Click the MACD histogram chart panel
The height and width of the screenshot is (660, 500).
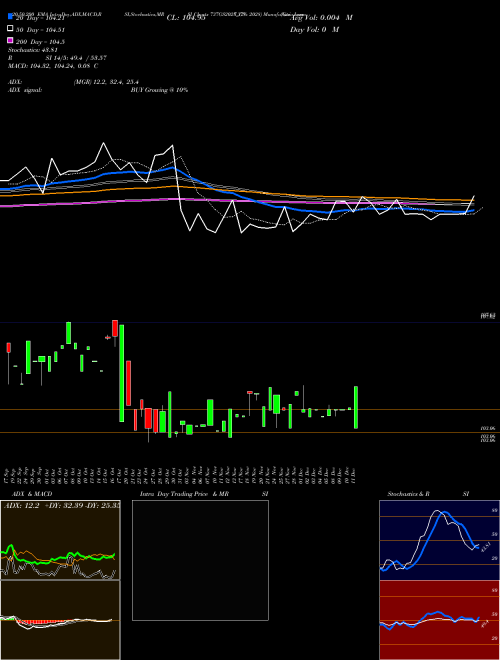(60, 620)
